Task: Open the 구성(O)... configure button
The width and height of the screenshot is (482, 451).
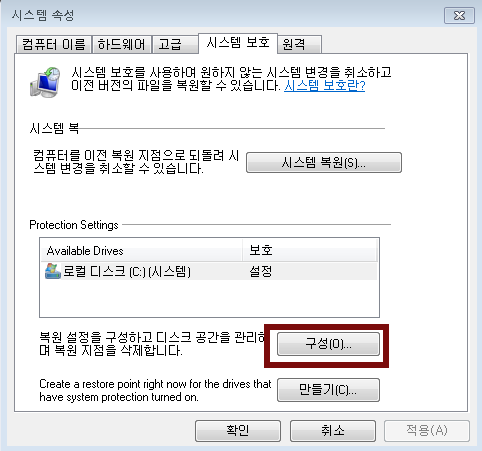Action: click(328, 344)
